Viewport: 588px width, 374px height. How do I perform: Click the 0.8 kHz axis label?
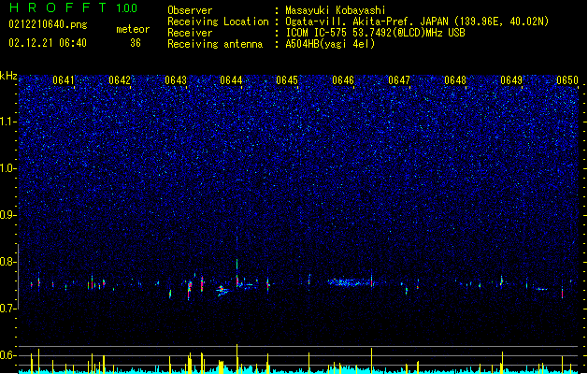[x=7, y=262]
